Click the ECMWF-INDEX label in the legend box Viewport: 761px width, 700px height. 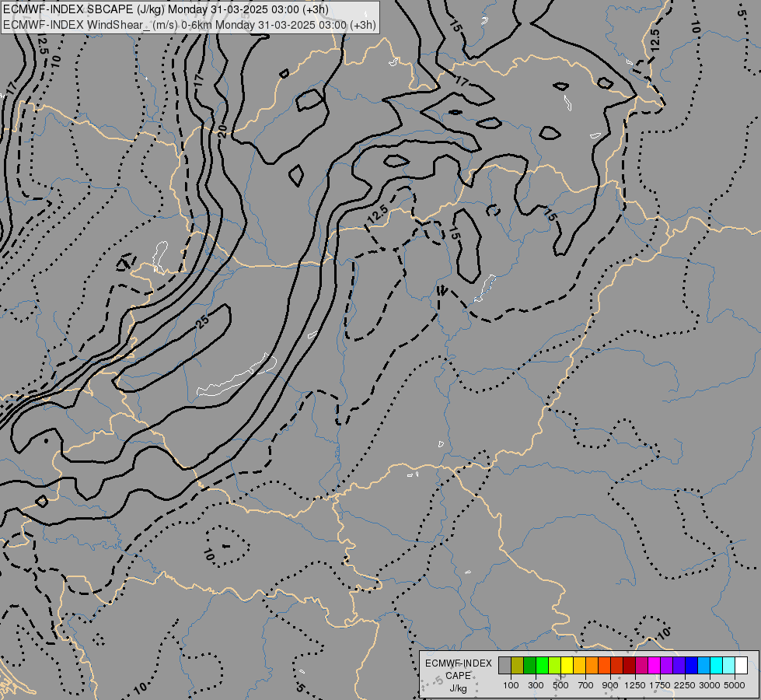[458, 663]
